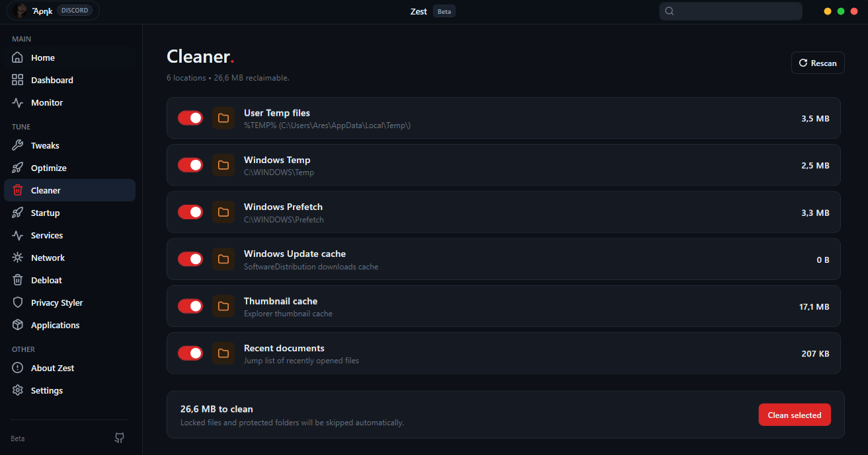Image resolution: width=868 pixels, height=455 pixels.
Task: Click the Thumbnail cache folder icon
Action: tap(223, 306)
